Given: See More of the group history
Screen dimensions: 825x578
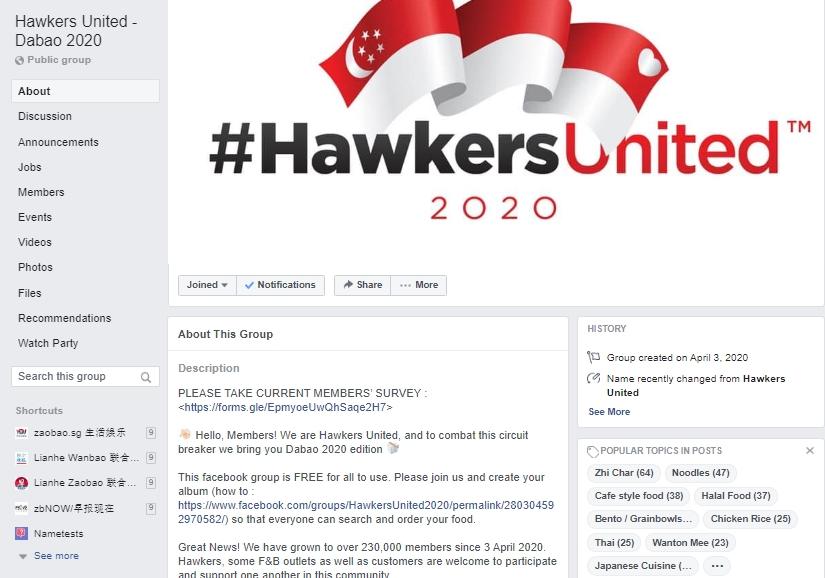Looking at the screenshot, I should coord(609,412).
